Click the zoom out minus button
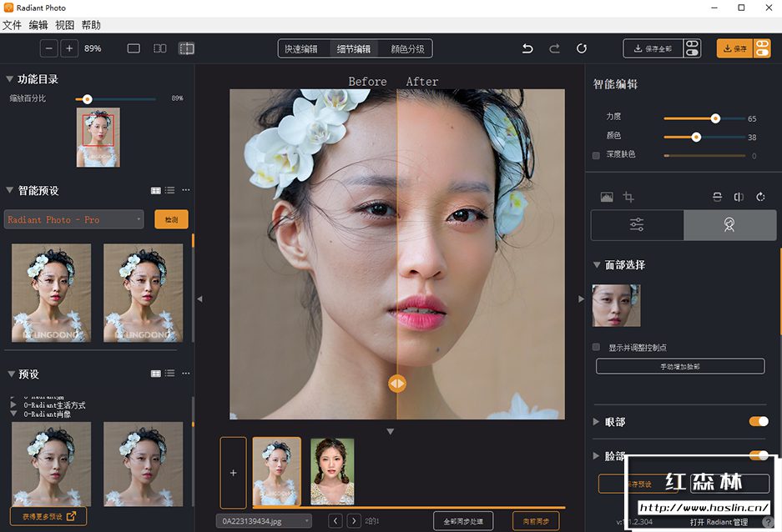782x532 pixels. (49, 48)
